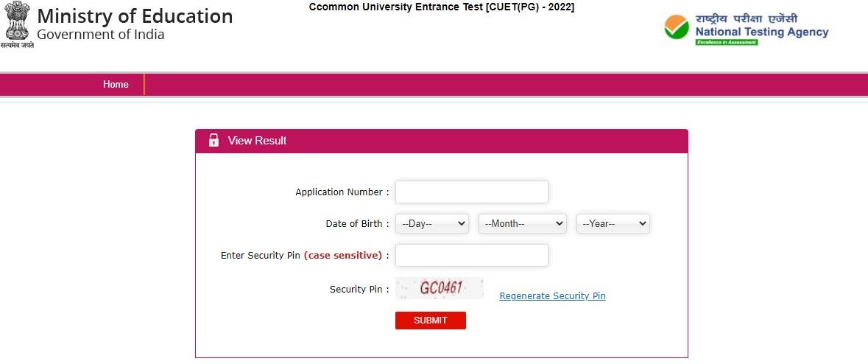Click the lock icon beside View Result
This screenshot has height=364, width=868.
point(214,141)
